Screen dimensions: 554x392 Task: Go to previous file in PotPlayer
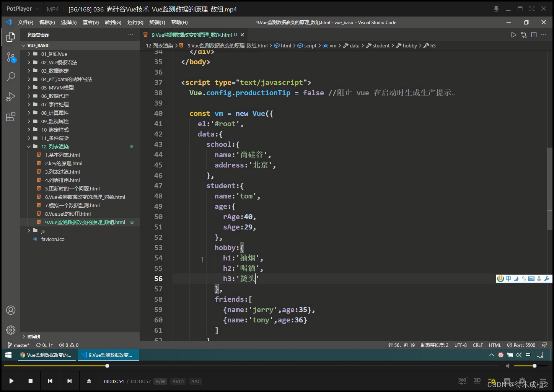(x=50, y=381)
